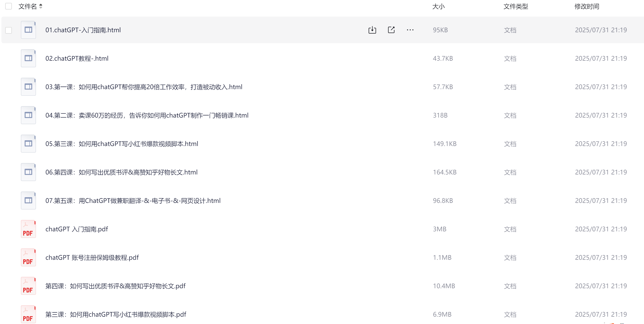Click the file icon of 07.第五课 html
The image size is (644, 324).
pos(28,201)
